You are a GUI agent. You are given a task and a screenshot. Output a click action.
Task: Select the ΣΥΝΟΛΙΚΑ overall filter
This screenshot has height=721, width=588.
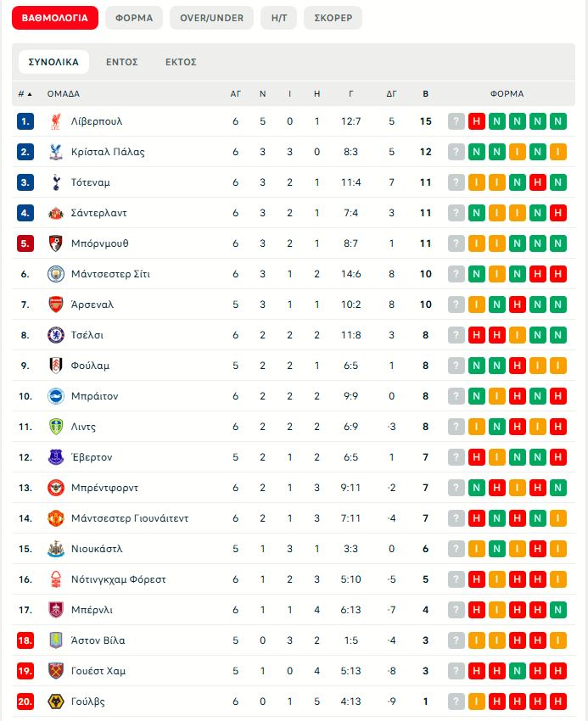[53, 62]
